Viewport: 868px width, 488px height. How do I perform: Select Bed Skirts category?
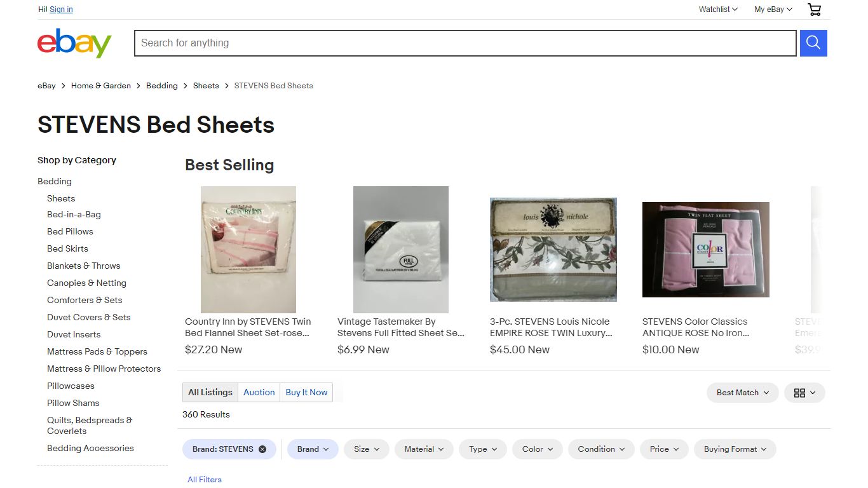tap(67, 249)
